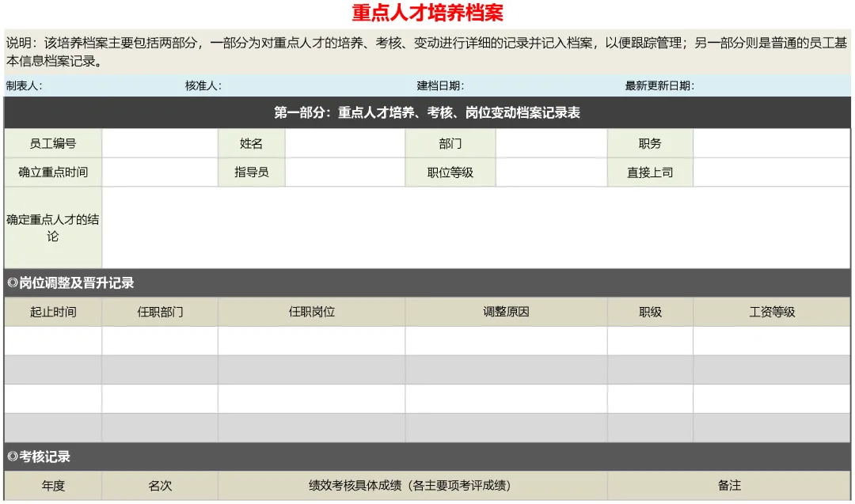Click the empty field beside 部门
This screenshot has height=504, width=855.
pos(551,143)
